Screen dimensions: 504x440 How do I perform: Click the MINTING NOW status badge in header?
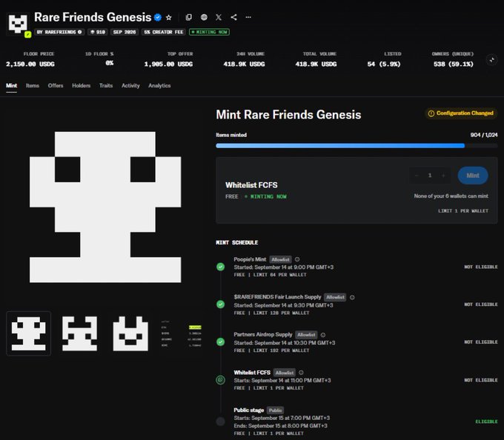click(x=209, y=32)
